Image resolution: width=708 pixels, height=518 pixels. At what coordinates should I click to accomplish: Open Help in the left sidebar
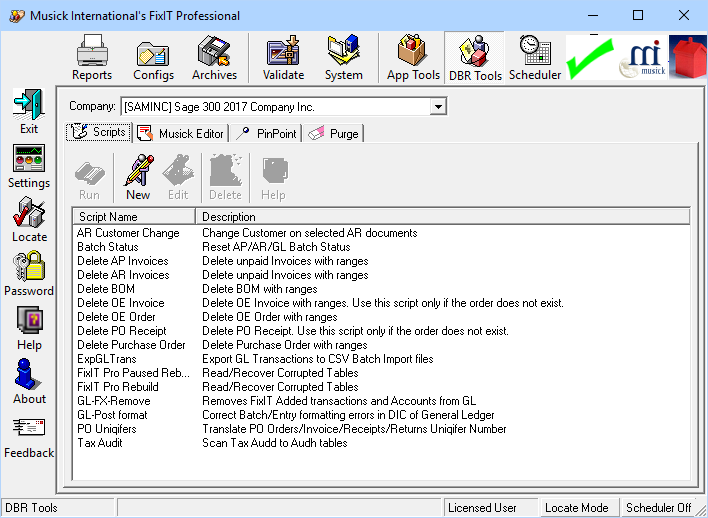[29, 328]
